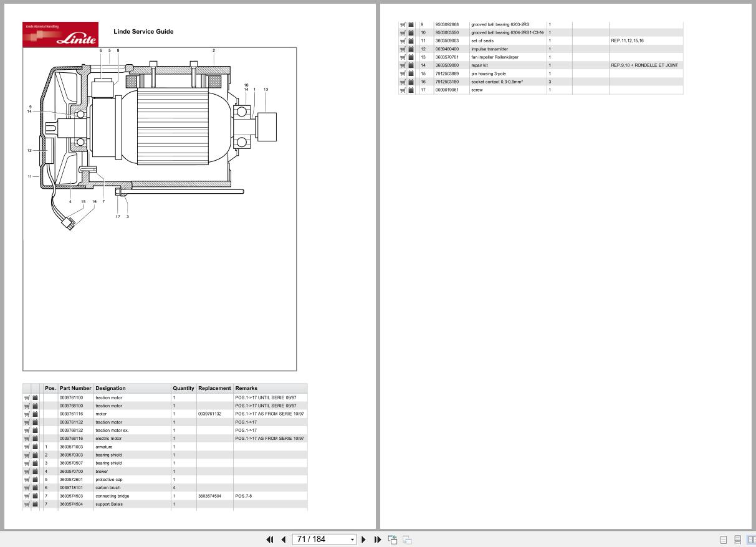The image size is (756, 547).
Task: Click block icon for the blower row
Action: [x=36, y=471]
